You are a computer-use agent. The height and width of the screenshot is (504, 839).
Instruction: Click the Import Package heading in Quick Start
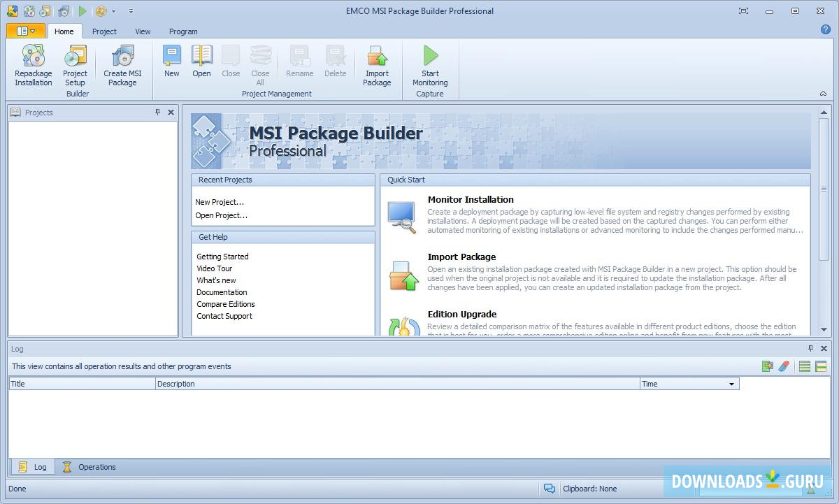[461, 257]
